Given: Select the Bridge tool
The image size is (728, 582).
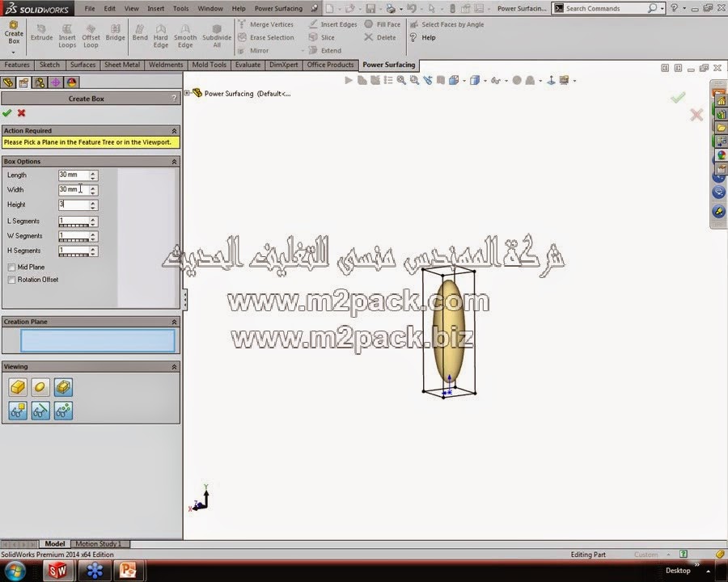Looking at the screenshot, I should pos(115,33).
